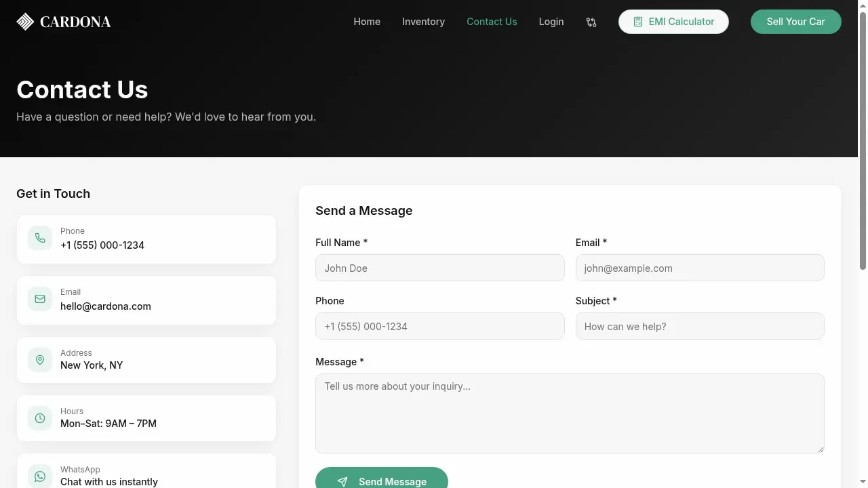Open the EMI Calculator button

click(673, 22)
